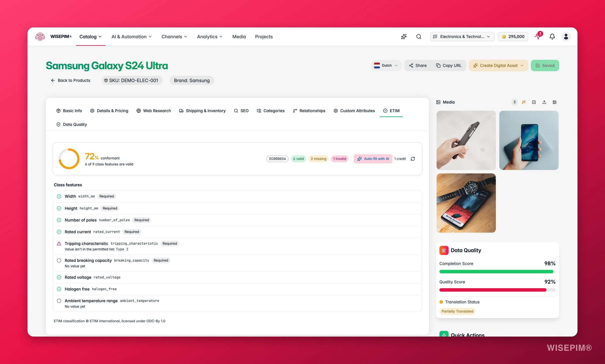Switch to the Custom Attributes tab
The height and width of the screenshot is (364, 605).
(x=354, y=111)
